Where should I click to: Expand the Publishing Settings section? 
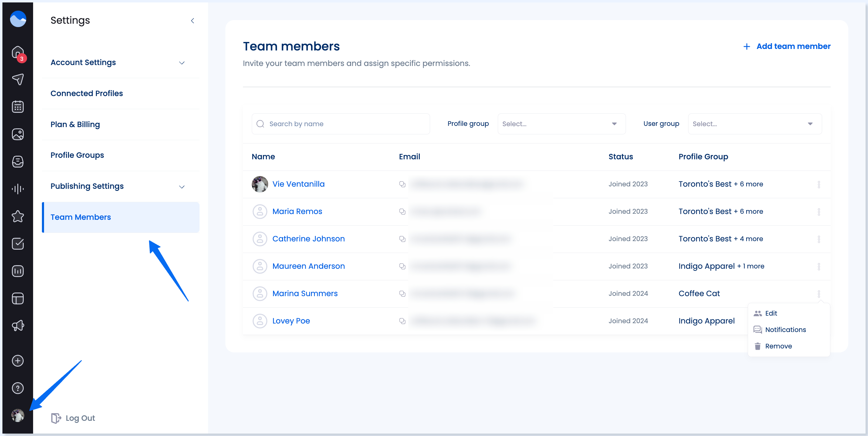pyautogui.click(x=182, y=186)
